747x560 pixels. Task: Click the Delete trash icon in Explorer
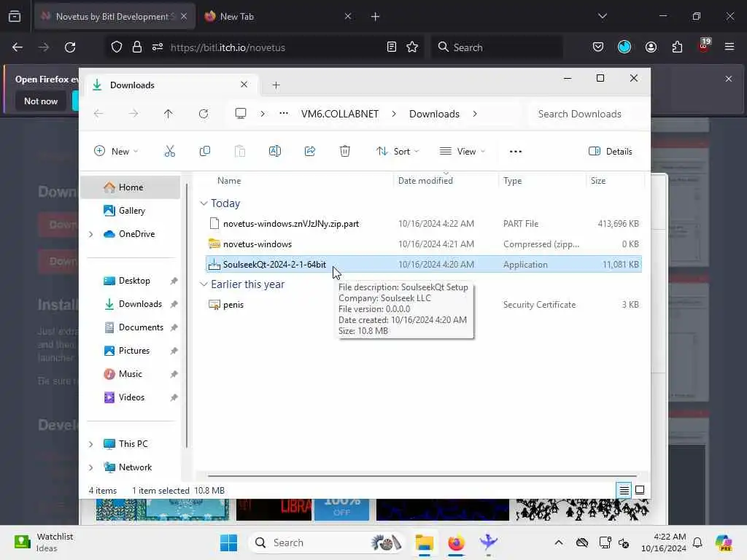tap(345, 152)
